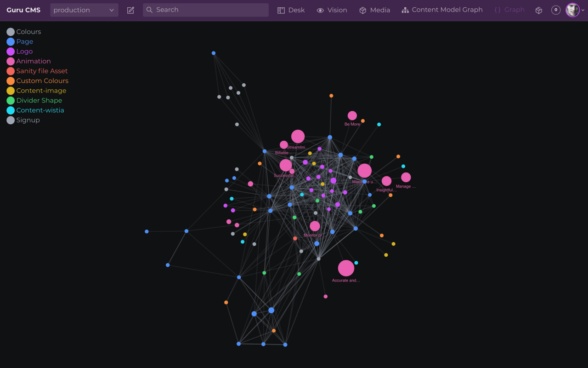This screenshot has width=588, height=368.
Task: Open the dataset selector chevron
Action: point(111,10)
